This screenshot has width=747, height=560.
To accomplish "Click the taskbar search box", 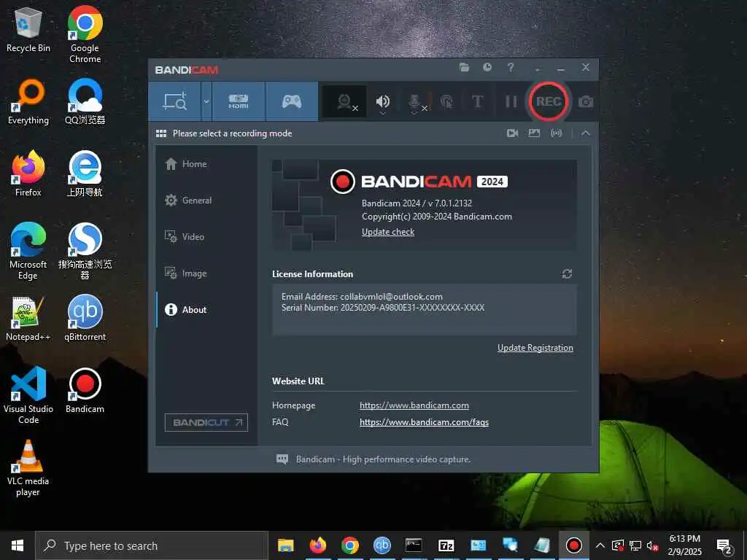I will pyautogui.click(x=152, y=545).
